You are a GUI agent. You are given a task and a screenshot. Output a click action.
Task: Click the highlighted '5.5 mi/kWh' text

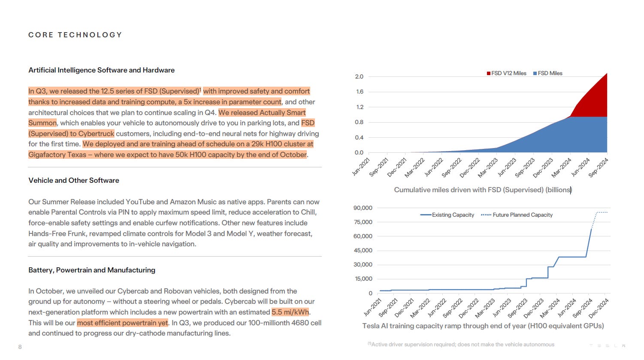[x=290, y=312]
